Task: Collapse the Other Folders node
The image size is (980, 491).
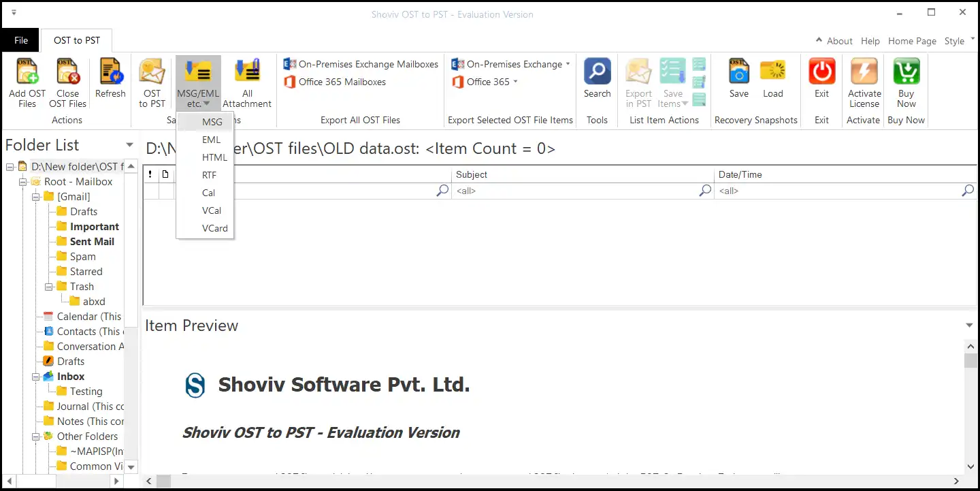Action: point(35,437)
